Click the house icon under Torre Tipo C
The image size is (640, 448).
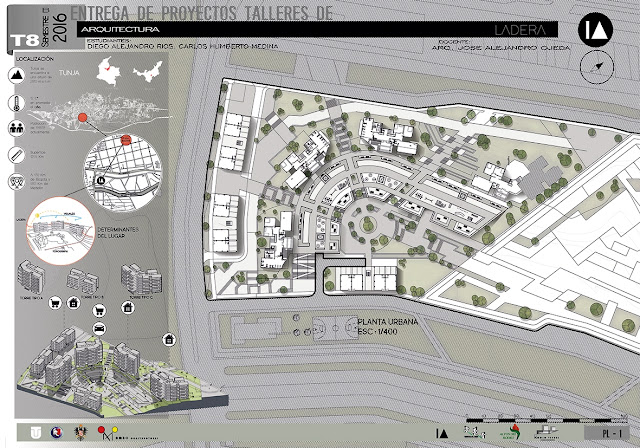pyautogui.click(x=128, y=307)
